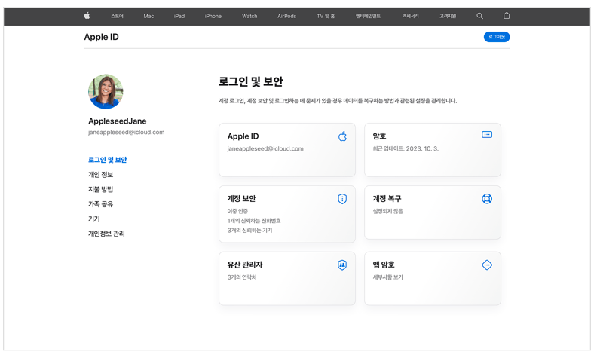Screen dimensions: 600x364
Task: Open the iPhone menu item
Action: point(215,16)
